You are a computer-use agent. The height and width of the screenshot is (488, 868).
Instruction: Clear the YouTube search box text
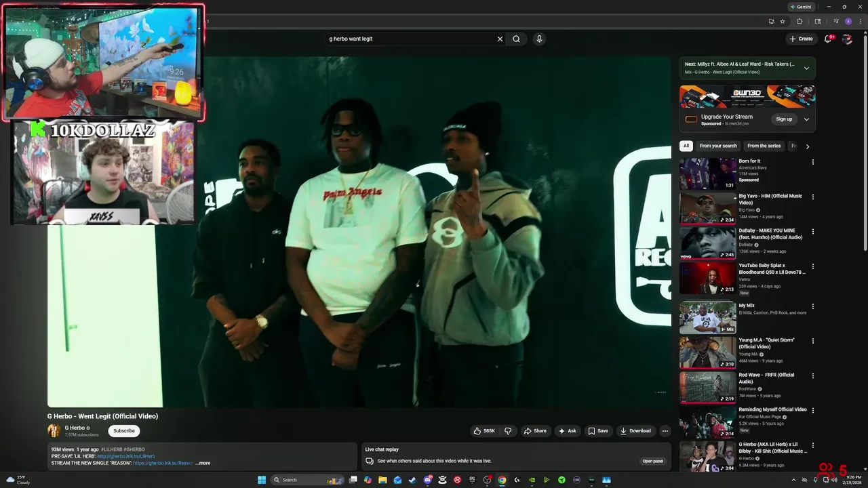tap(500, 39)
